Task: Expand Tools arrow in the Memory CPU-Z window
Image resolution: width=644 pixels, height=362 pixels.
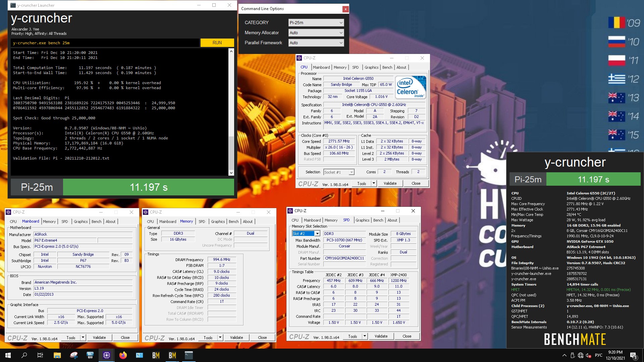Action: coord(220,338)
